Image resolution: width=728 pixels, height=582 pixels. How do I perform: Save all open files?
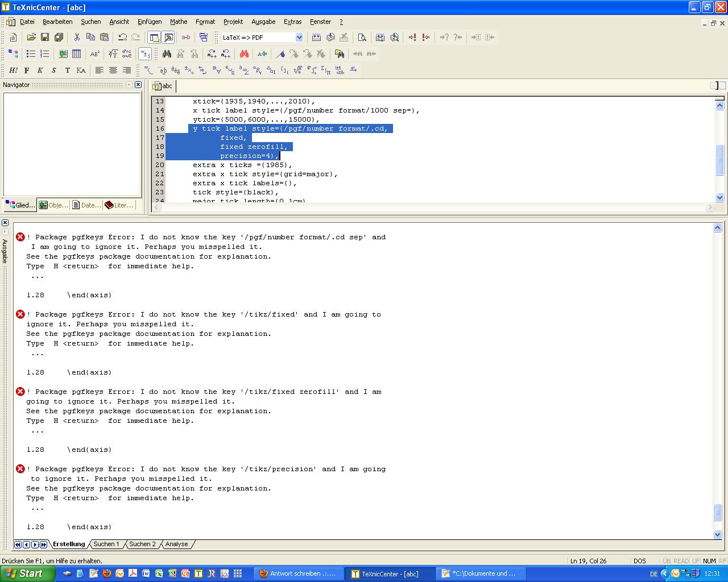(59, 38)
